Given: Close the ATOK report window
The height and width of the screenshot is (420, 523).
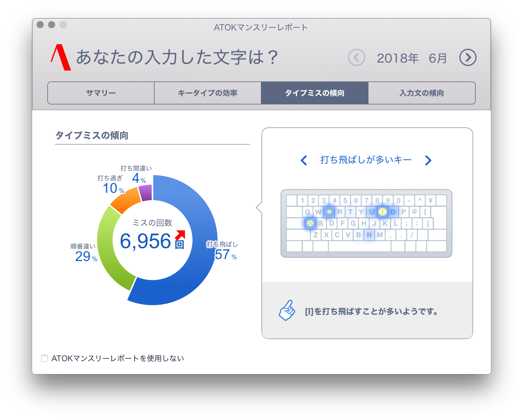Looking at the screenshot, I should pyautogui.click(x=40, y=25).
